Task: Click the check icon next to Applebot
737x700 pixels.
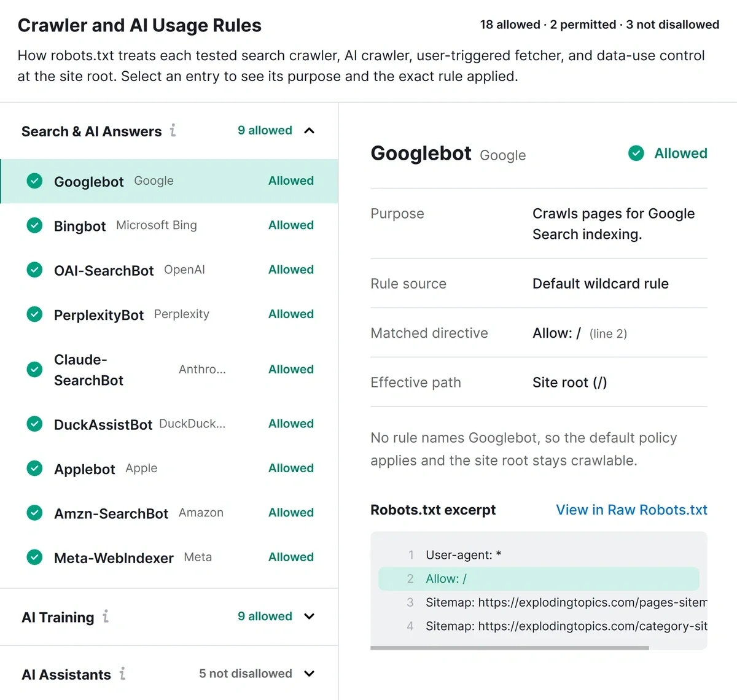Action: 35,469
